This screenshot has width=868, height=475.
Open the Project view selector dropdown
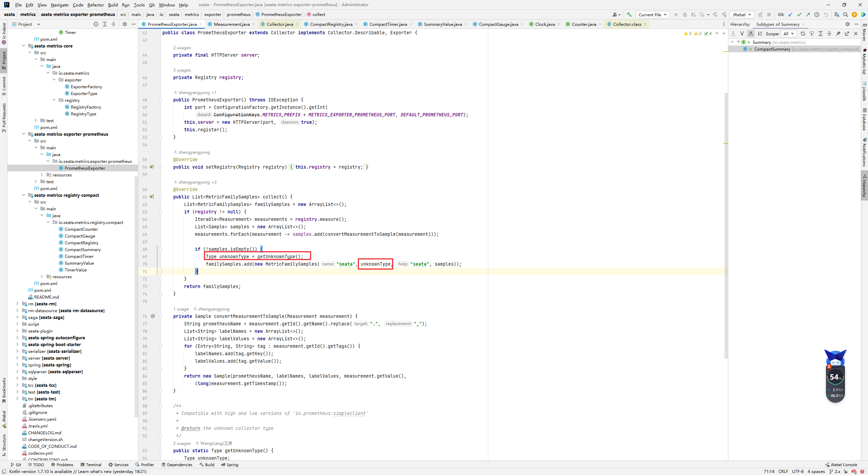click(26, 24)
